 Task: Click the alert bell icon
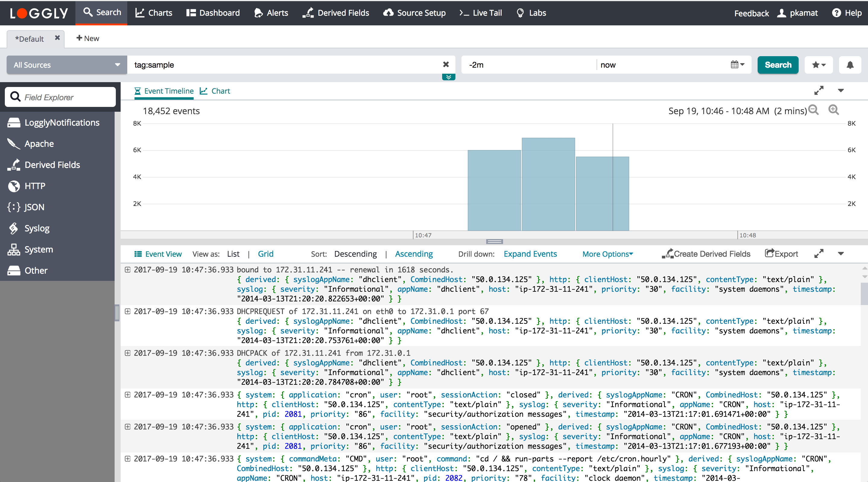[x=850, y=65]
